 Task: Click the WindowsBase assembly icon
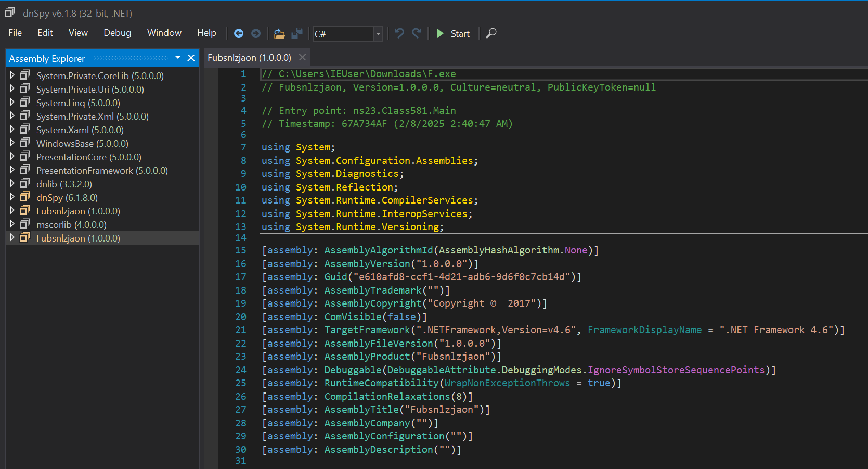(24, 143)
